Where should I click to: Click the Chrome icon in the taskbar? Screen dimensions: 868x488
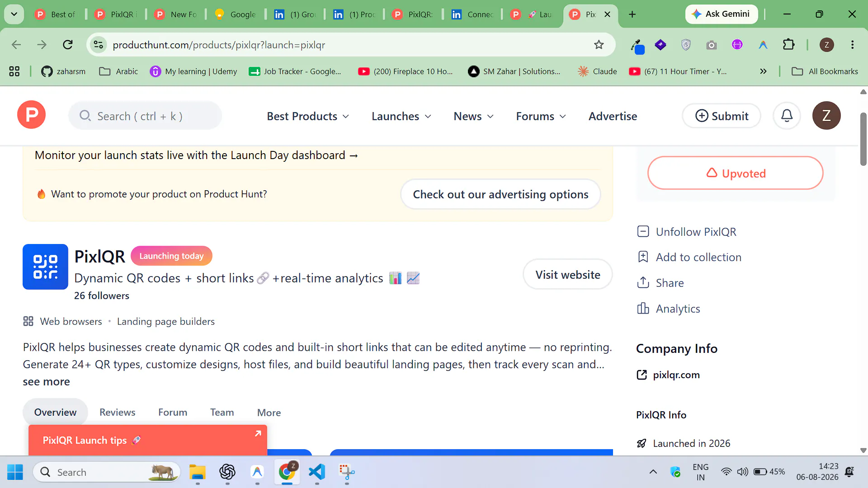pos(287,472)
